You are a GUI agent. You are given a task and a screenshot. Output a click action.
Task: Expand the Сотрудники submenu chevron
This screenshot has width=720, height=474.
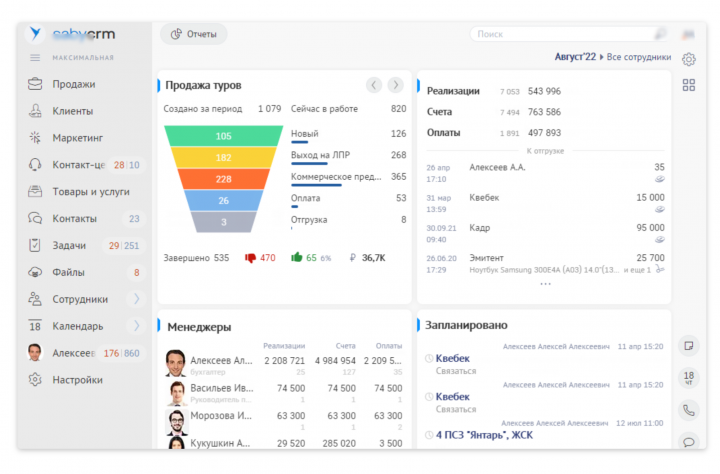coord(136,299)
